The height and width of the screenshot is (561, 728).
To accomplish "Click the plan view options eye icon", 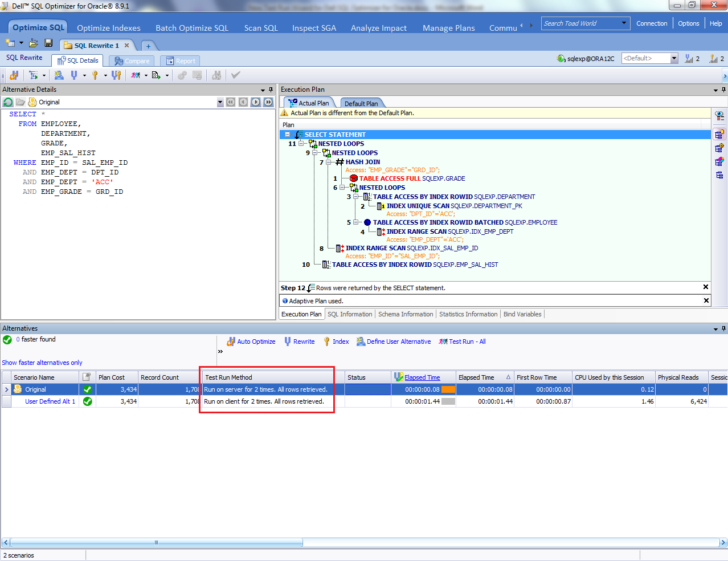I will (x=719, y=116).
